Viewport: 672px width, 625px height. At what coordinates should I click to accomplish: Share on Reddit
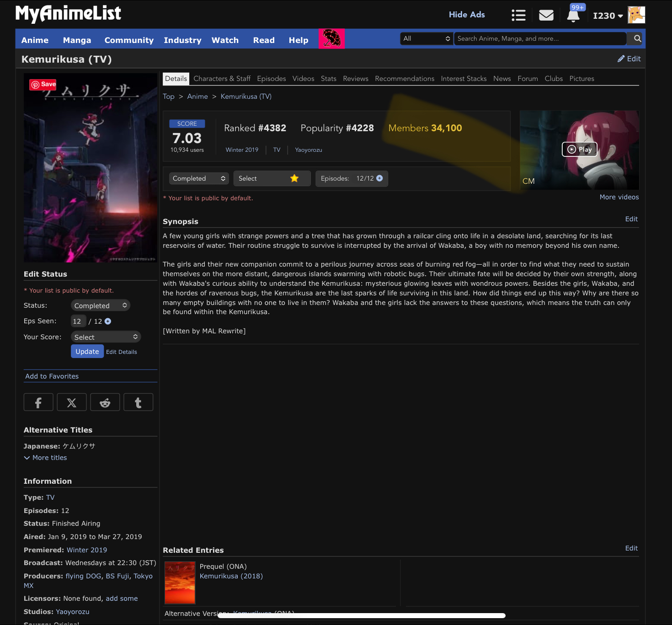(105, 402)
